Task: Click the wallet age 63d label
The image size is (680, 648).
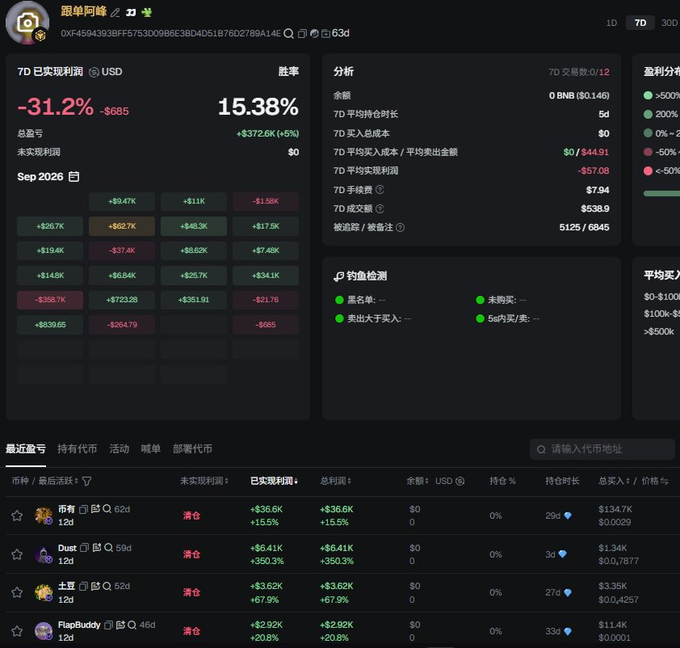Action: click(x=340, y=33)
